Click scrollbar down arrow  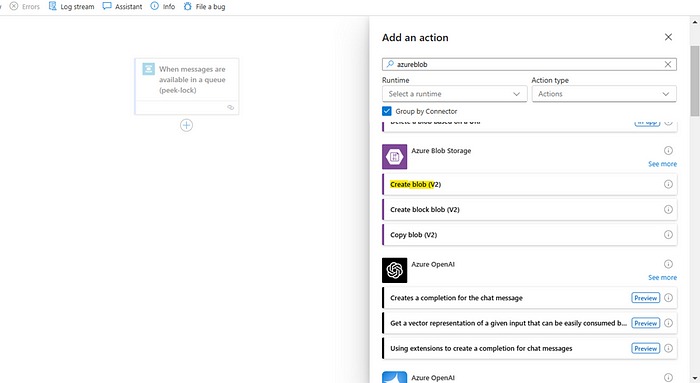click(695, 379)
